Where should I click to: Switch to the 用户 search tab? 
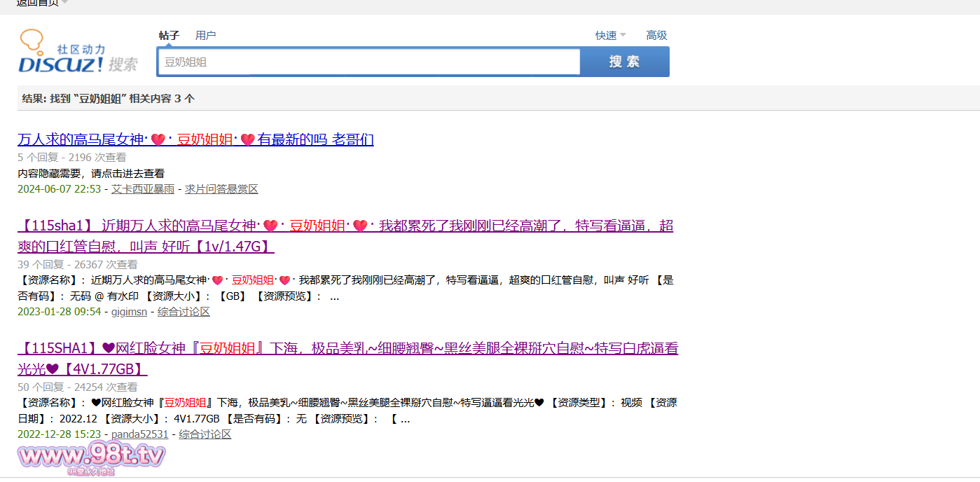click(x=205, y=36)
